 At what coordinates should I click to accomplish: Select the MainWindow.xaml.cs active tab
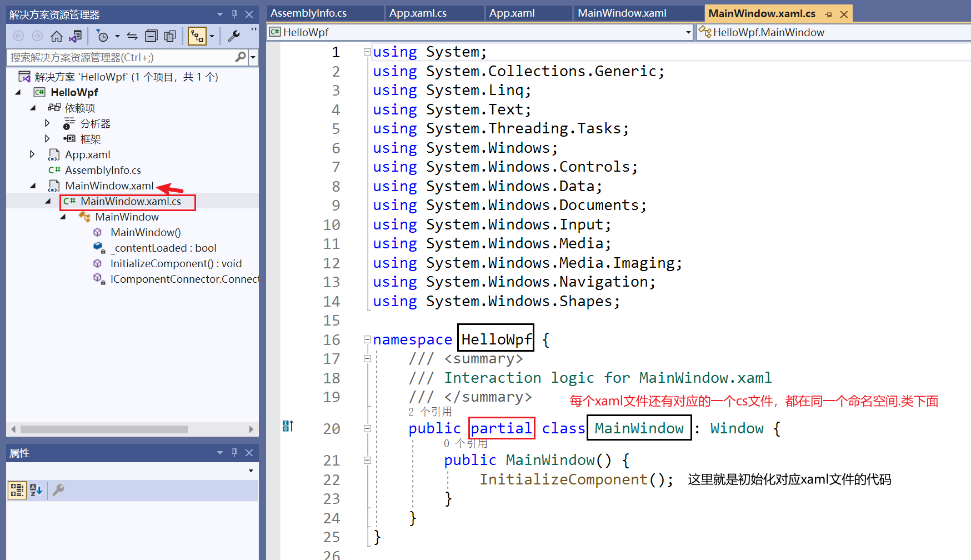[x=762, y=13]
